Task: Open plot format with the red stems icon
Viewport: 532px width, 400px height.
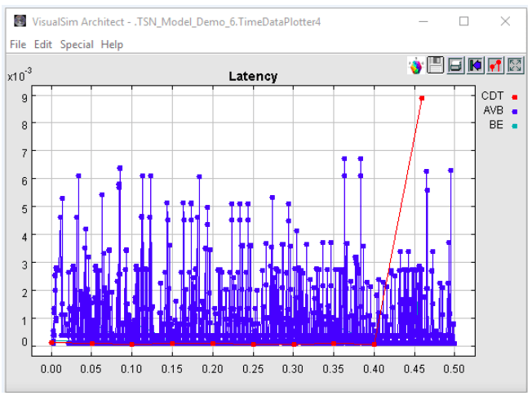Action: coord(495,64)
